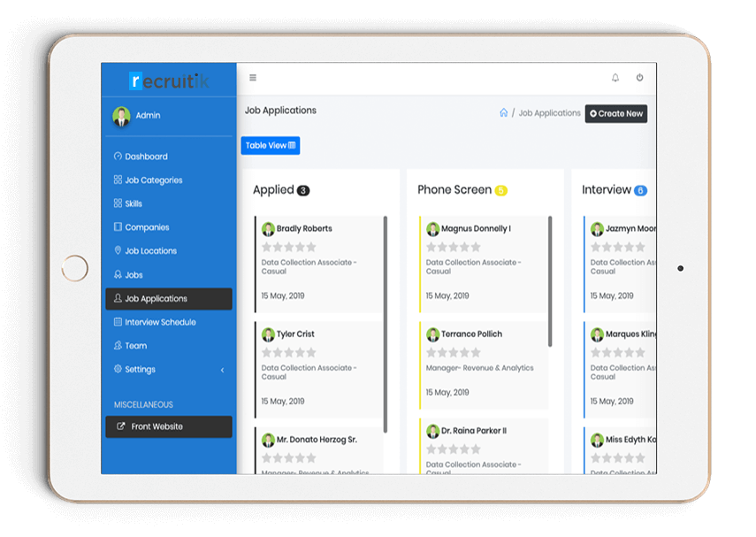This screenshot has width=756, height=537.
Task: Open notifications bell icon
Action: [x=615, y=78]
